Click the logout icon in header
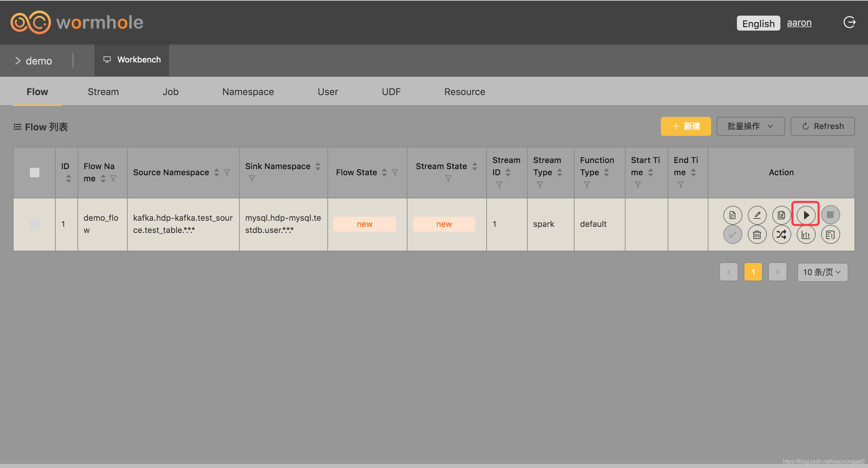The height and width of the screenshot is (468, 868). tap(849, 22)
